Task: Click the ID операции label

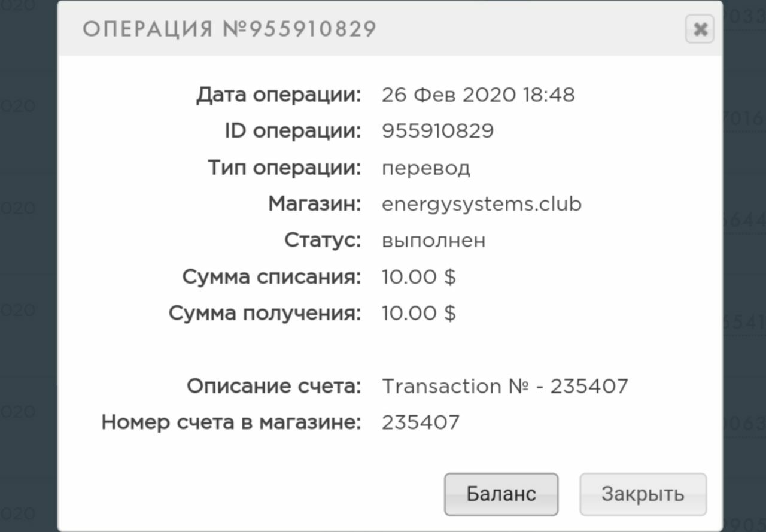Action: tap(293, 131)
